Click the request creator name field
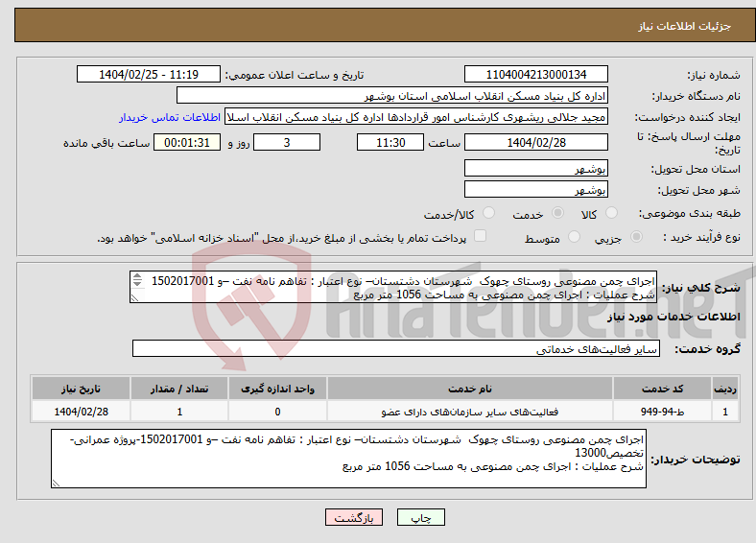Viewport: 756px width, 543px height. click(416, 117)
